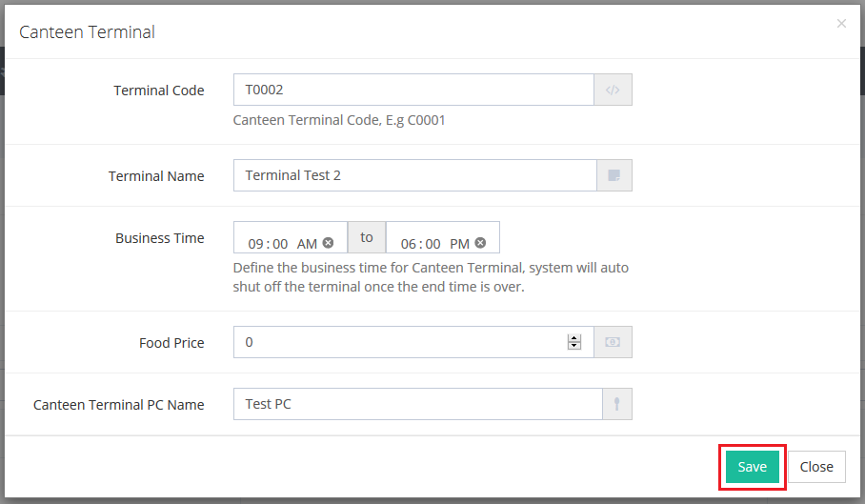Edit the Canteen Terminal PC Name field
This screenshot has width=865, height=504.
416,404
